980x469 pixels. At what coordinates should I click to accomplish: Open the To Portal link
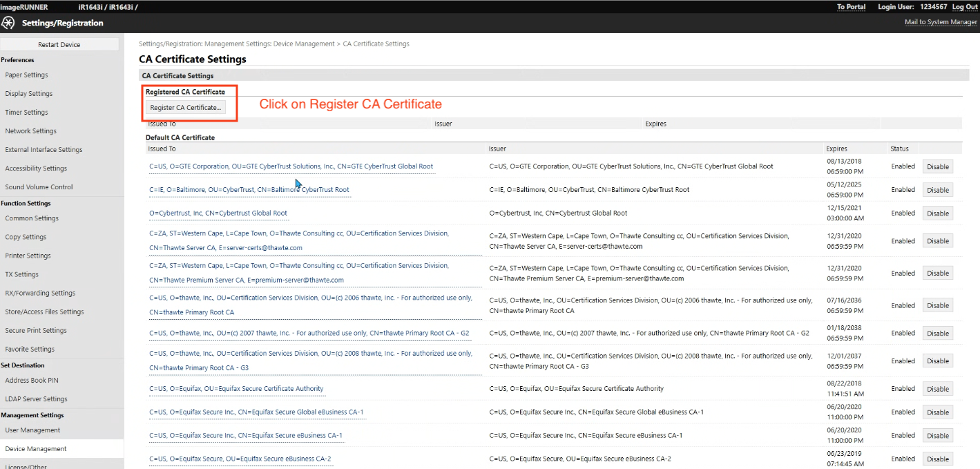click(851, 7)
